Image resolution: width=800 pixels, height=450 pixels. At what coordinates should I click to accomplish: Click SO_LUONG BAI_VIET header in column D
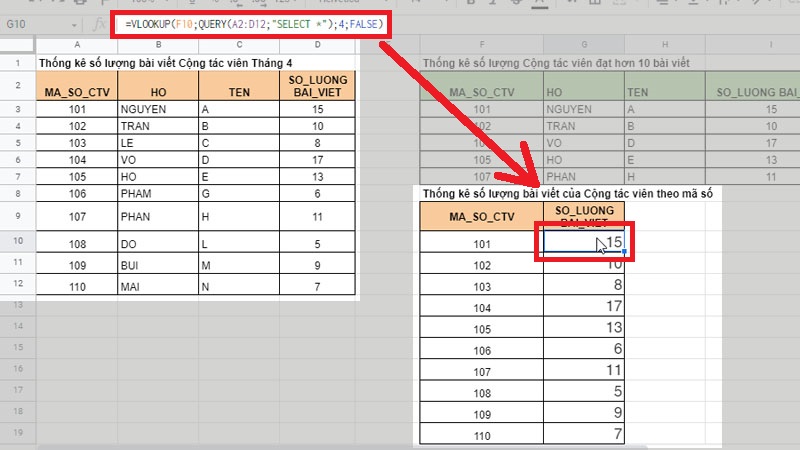coord(315,86)
